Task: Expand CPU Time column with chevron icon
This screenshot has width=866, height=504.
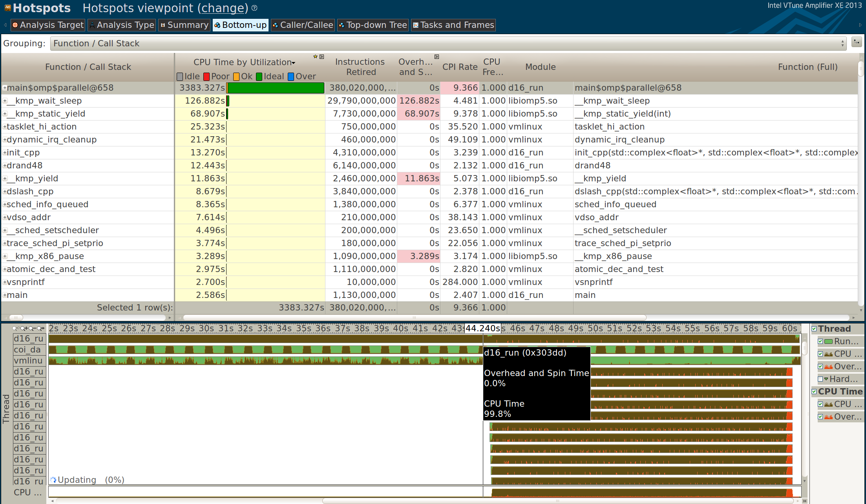Action: pyautogui.click(x=322, y=57)
